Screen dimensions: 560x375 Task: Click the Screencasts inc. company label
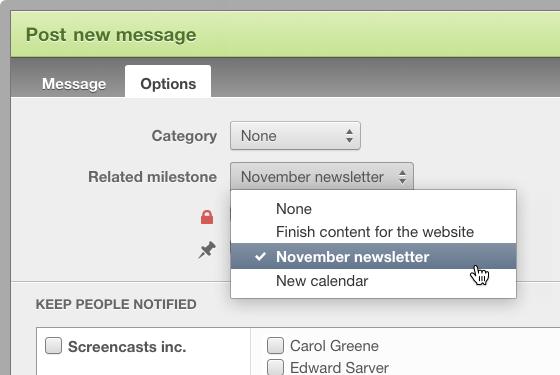[127, 347]
